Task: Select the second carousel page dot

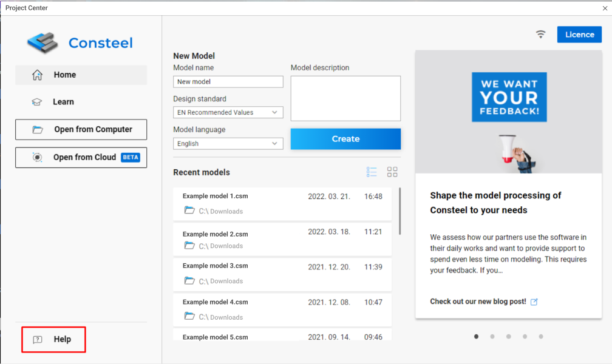Action: [492, 336]
